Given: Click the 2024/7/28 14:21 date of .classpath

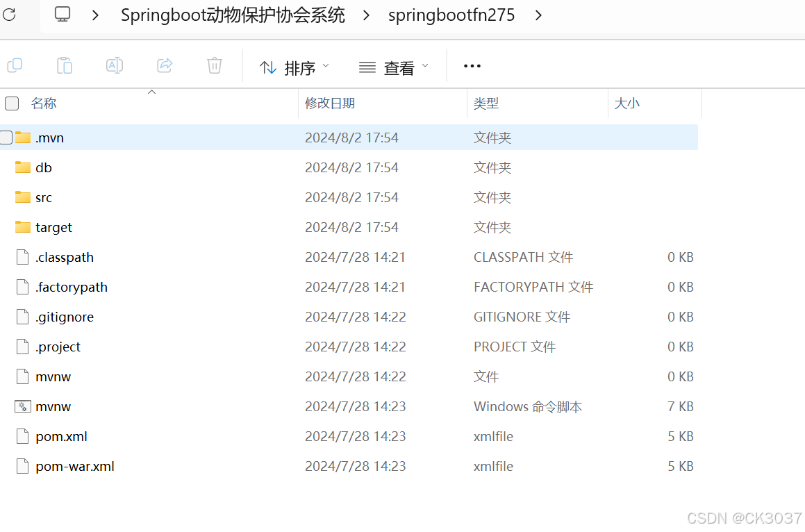Looking at the screenshot, I should coord(355,257).
